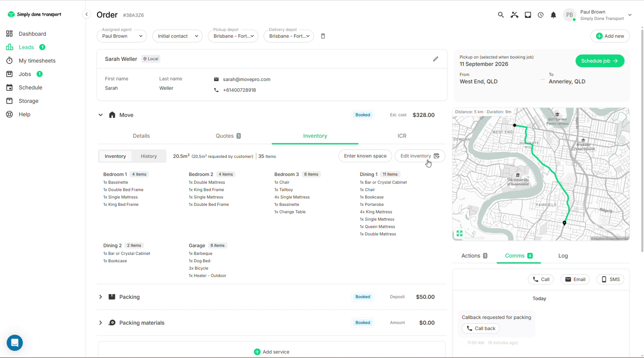Delete the order with the trash icon
Screen dimensions: 644x358
pyautogui.click(x=323, y=36)
